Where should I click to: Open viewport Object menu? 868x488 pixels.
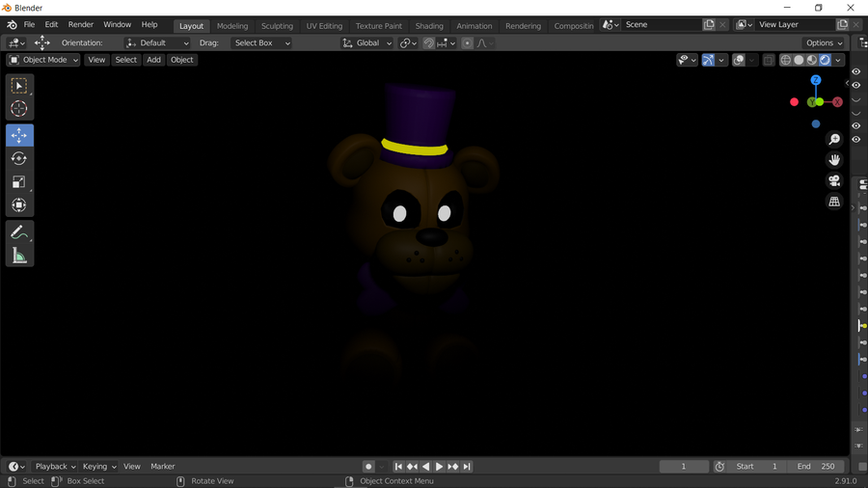tap(181, 60)
